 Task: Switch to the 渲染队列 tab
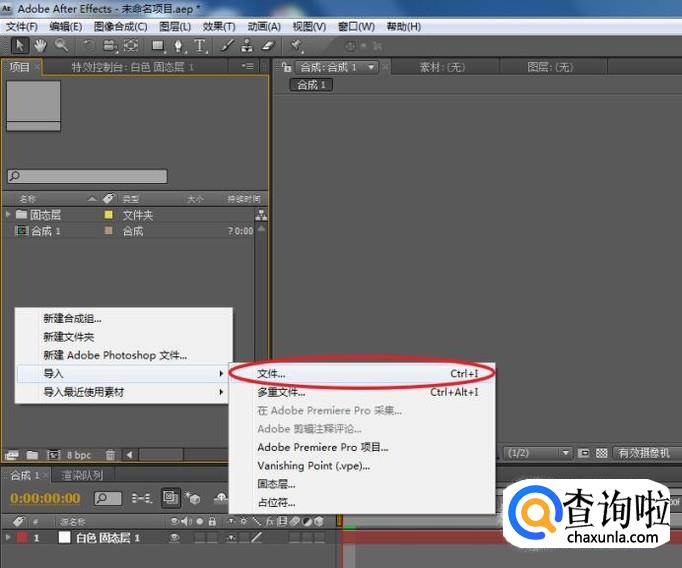(x=82, y=475)
